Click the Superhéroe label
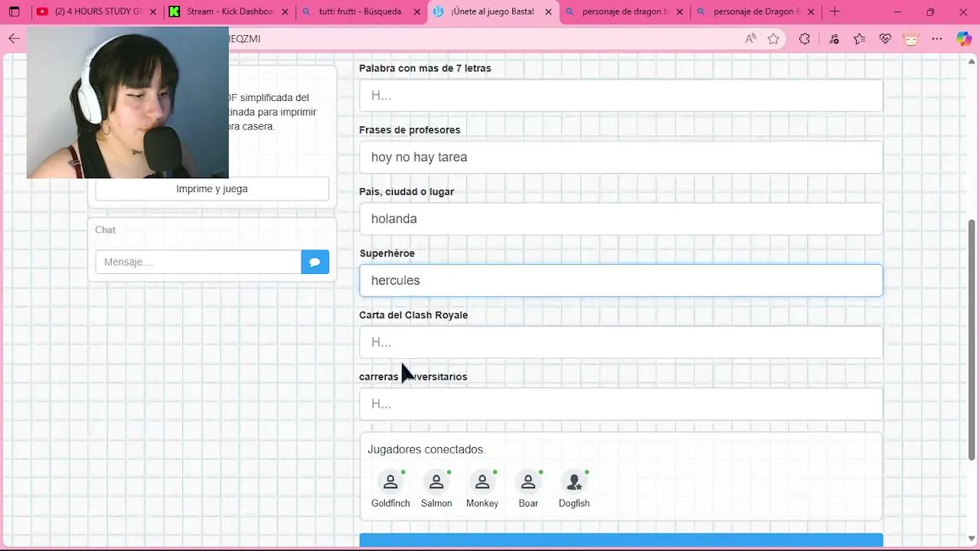The height and width of the screenshot is (551, 980). point(387,253)
